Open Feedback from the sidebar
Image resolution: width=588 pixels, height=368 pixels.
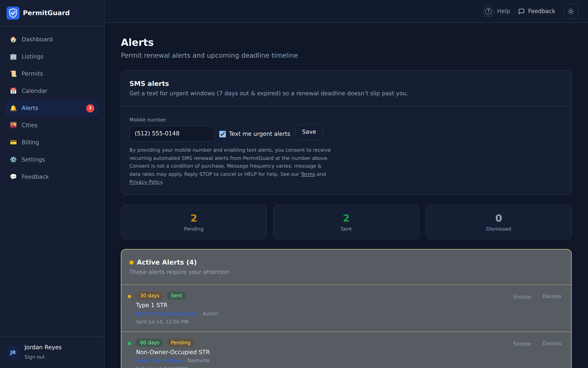[52, 177]
